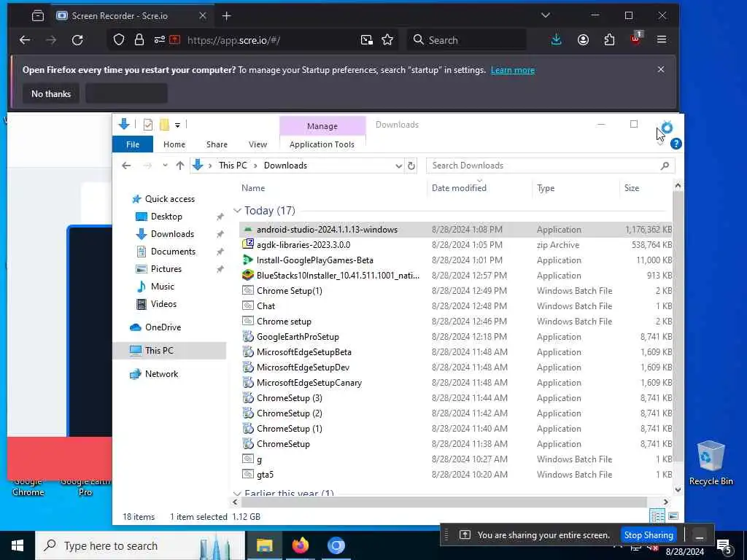Open File tab in Explorer

(133, 144)
